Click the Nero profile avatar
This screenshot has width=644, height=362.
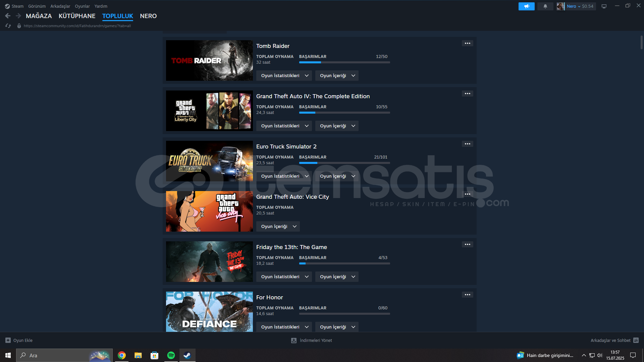pyautogui.click(x=560, y=6)
